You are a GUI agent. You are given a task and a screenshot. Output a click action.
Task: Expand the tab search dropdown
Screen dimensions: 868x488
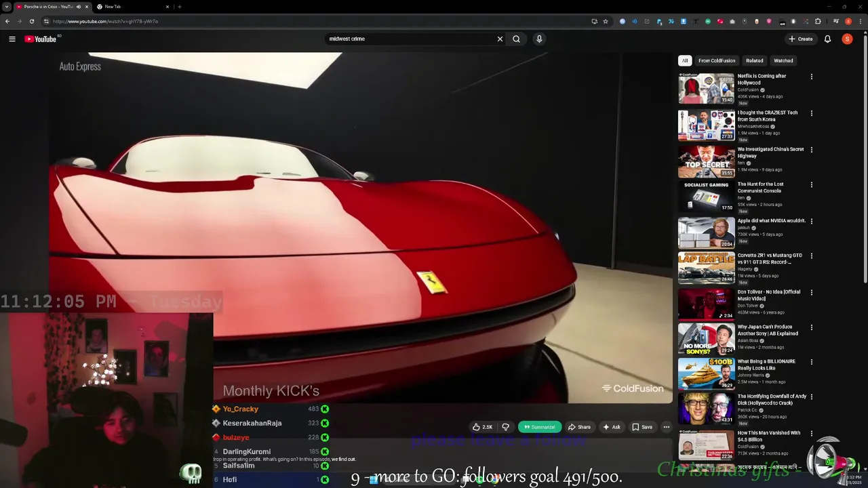pyautogui.click(x=6, y=7)
